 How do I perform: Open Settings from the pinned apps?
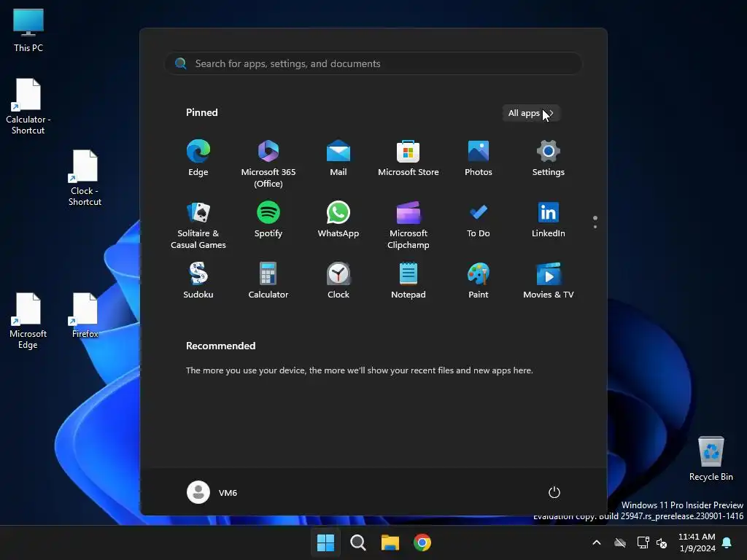tap(549, 158)
